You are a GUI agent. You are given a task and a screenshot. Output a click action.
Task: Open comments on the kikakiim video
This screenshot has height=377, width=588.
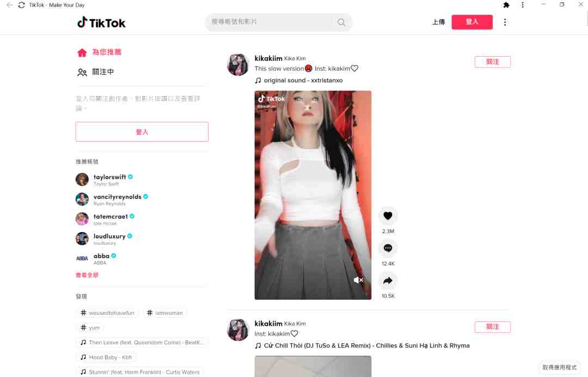(388, 248)
